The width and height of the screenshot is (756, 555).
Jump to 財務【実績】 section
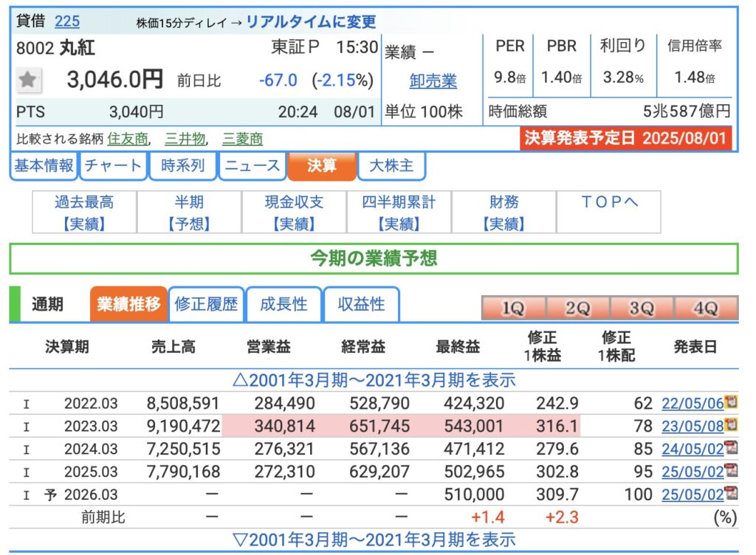[x=504, y=213]
